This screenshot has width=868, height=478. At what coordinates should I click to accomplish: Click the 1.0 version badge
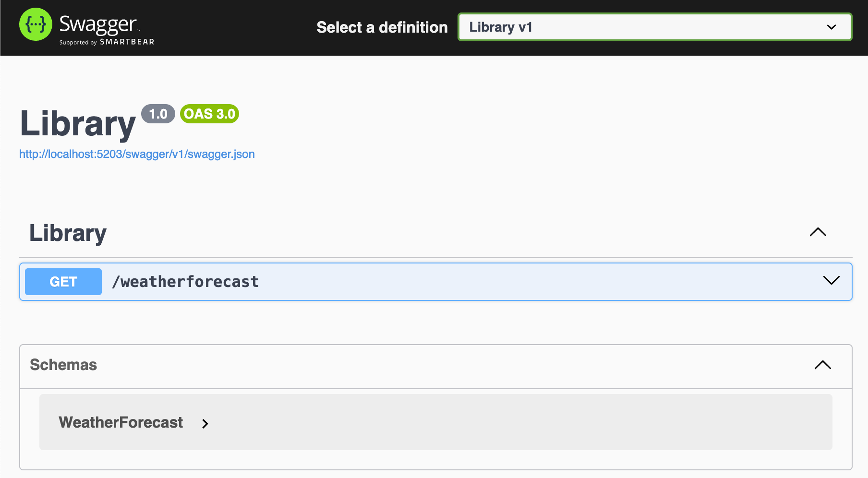(158, 114)
